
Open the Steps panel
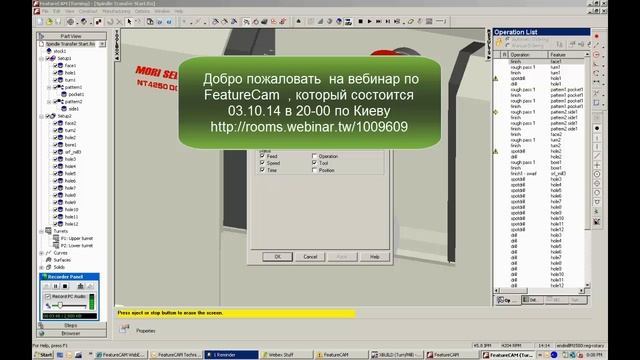tap(71, 325)
